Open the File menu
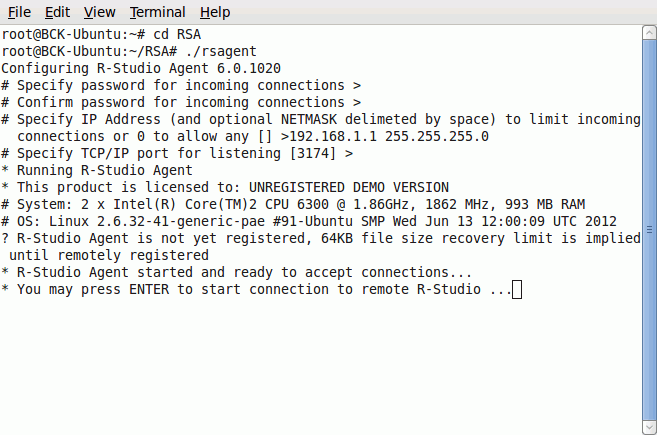The width and height of the screenshot is (657, 435). coord(19,12)
